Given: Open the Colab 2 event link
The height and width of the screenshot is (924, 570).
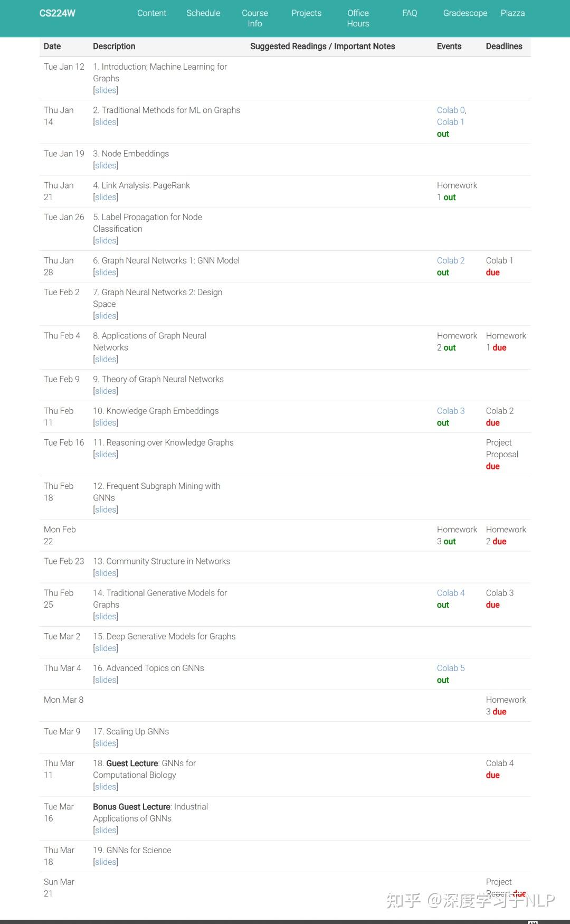Looking at the screenshot, I should (x=451, y=260).
